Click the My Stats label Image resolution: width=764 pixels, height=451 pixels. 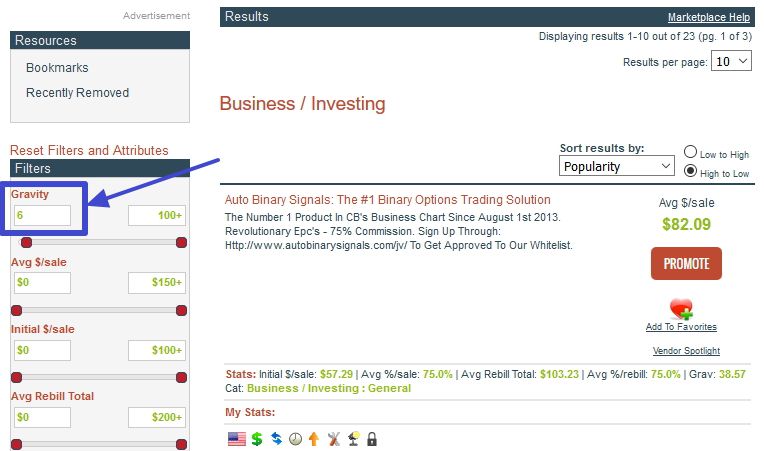pyautogui.click(x=250, y=412)
